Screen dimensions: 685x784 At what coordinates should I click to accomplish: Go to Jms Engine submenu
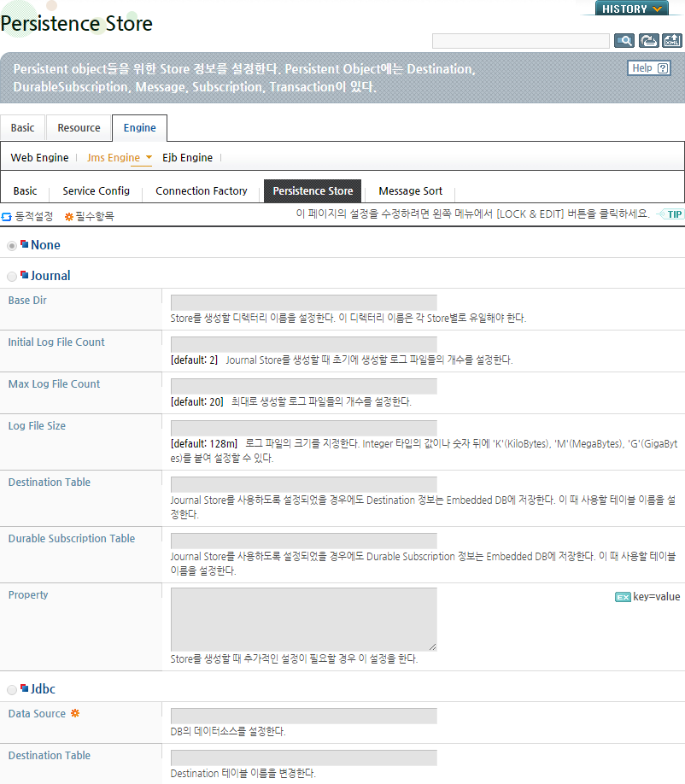tap(114, 157)
